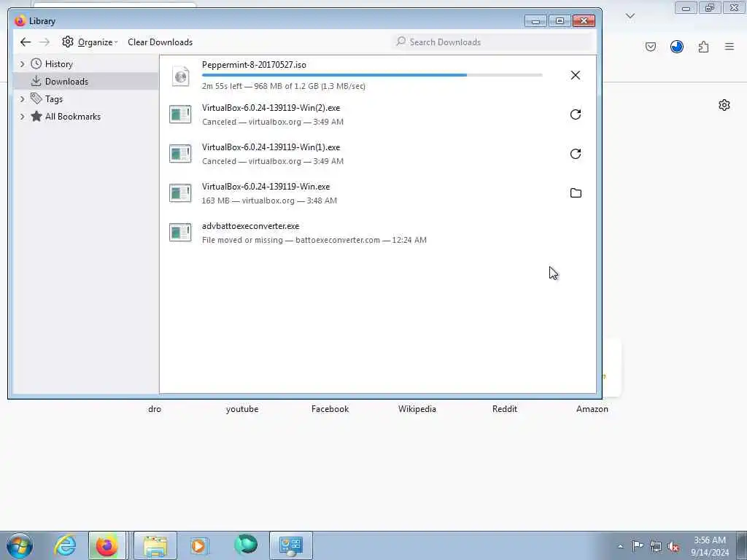Select the VirtualBox-6.0.24-139119-Win(2).exe filename

point(271,108)
